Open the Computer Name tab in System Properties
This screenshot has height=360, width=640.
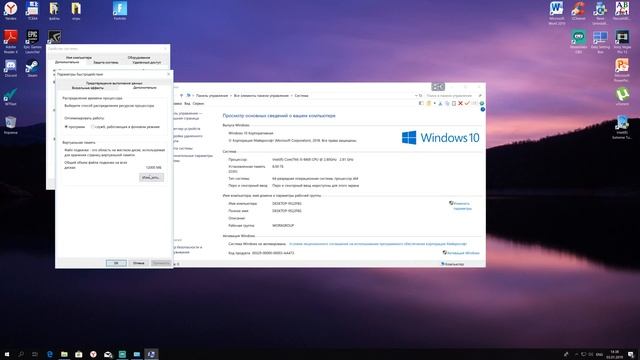click(x=79, y=58)
